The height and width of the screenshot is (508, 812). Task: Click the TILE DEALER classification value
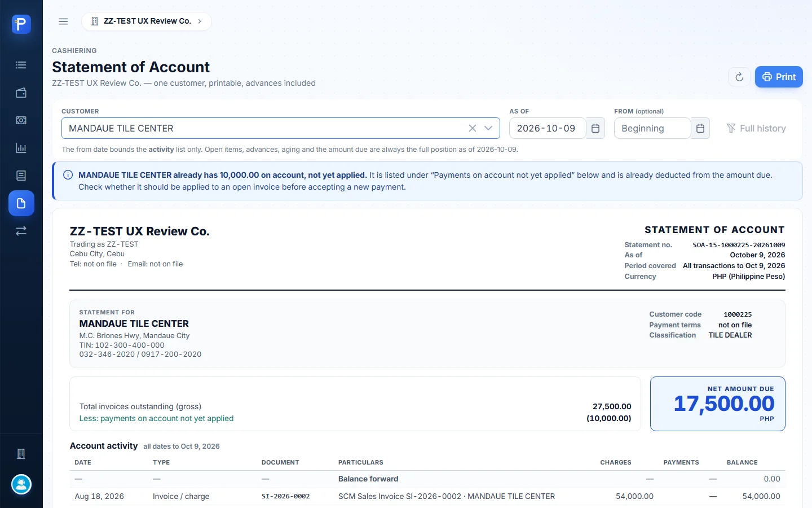click(730, 335)
